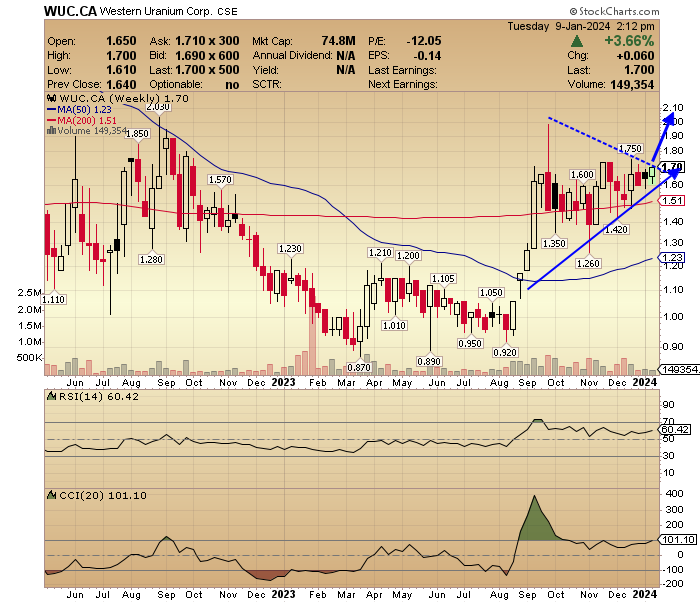Image resolution: width=700 pixels, height=603 pixels.
Task: Click the blue MA(50) legend line
Action: (x=51, y=109)
